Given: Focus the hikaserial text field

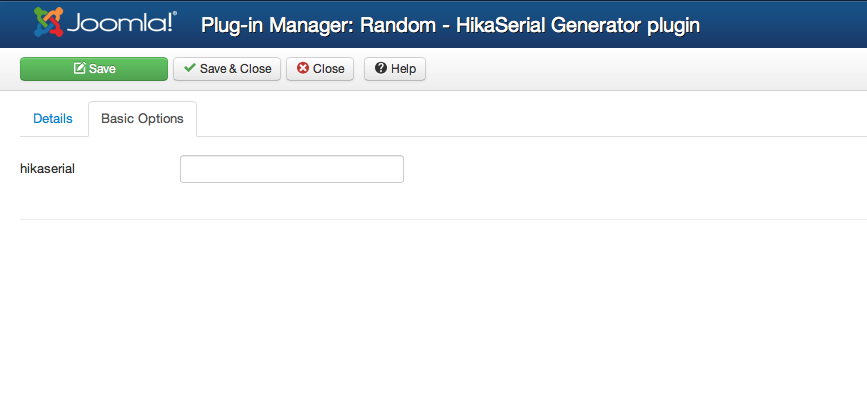Looking at the screenshot, I should [x=291, y=169].
